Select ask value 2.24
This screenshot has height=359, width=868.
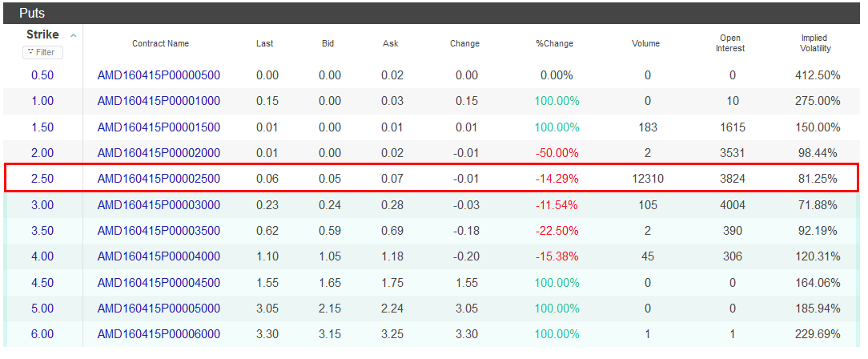click(x=392, y=309)
